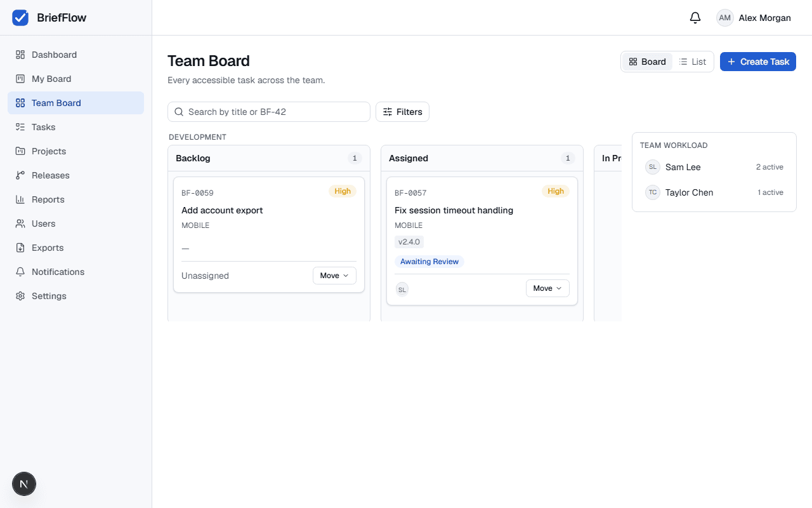The image size is (812, 508).
Task: Focus the search by title field
Action: coord(269,112)
